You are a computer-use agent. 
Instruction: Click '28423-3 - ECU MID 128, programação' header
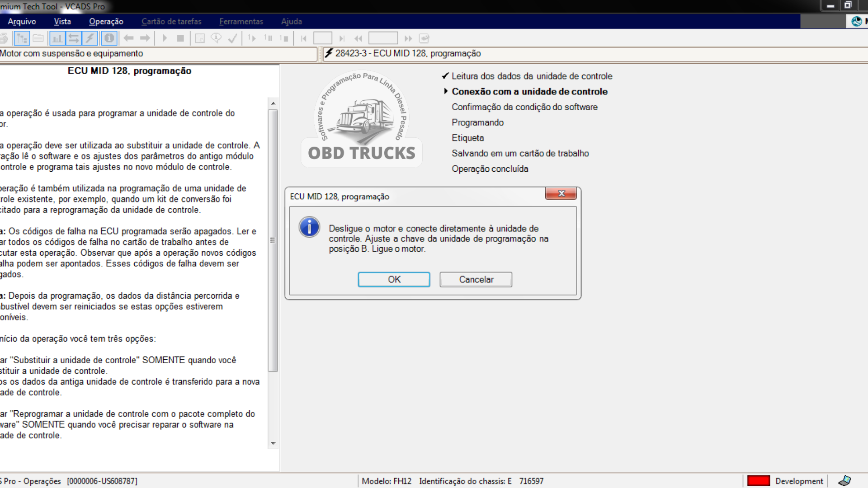408,53
